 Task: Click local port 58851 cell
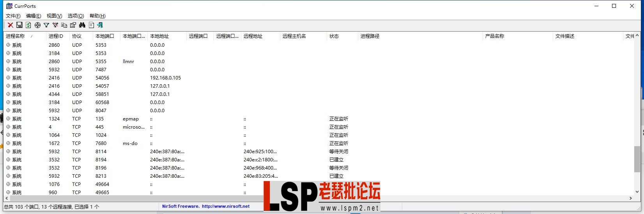tap(102, 94)
